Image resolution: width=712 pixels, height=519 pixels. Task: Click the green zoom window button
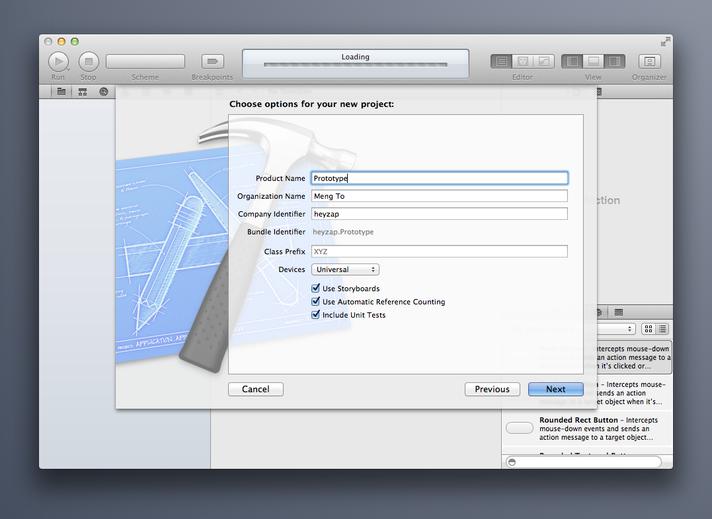[75, 42]
